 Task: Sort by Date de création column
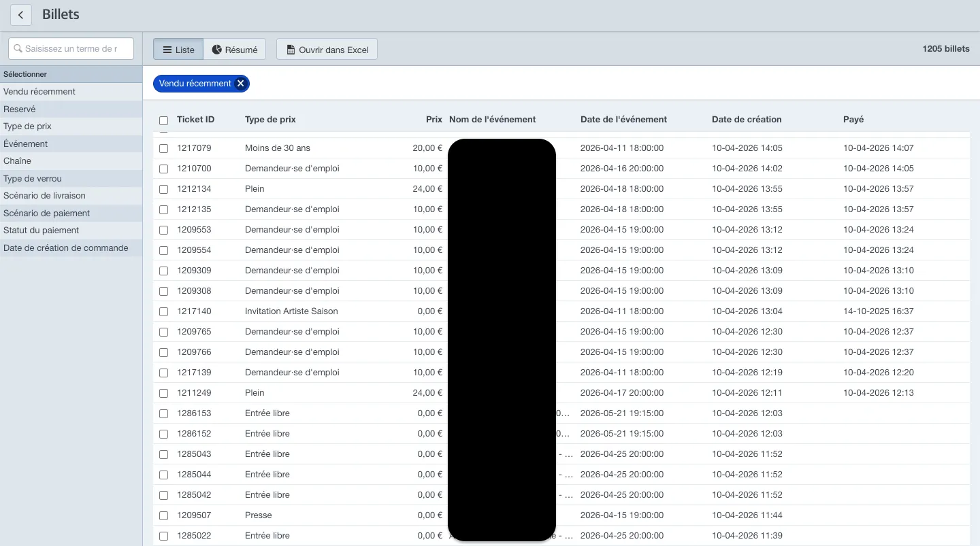(x=747, y=120)
